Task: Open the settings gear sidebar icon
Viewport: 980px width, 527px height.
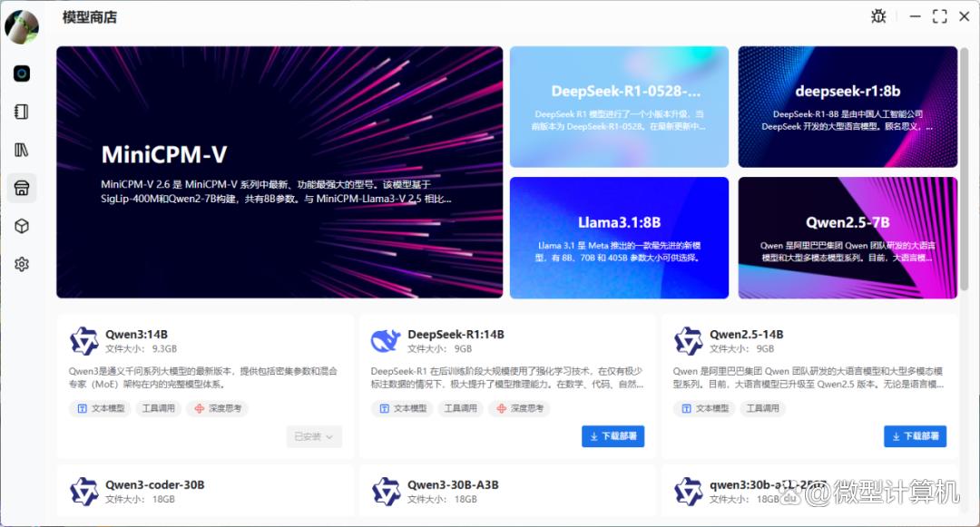Action: click(x=22, y=264)
